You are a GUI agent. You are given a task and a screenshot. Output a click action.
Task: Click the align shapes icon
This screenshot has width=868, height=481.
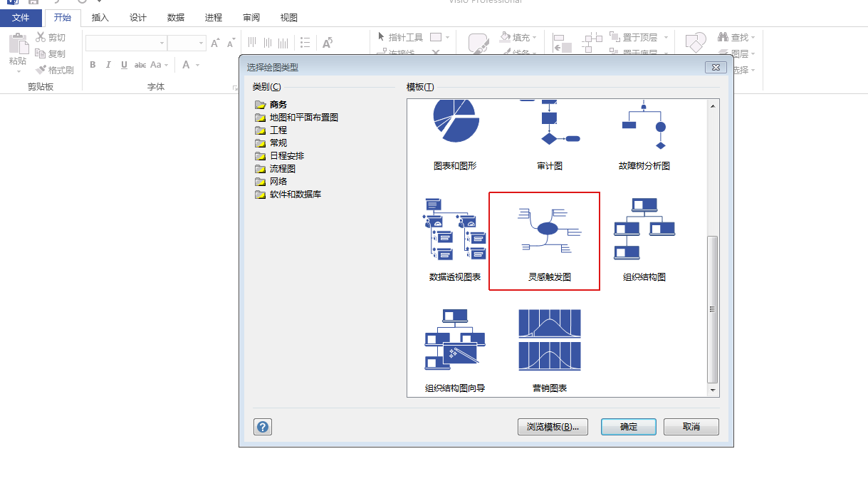[563, 43]
